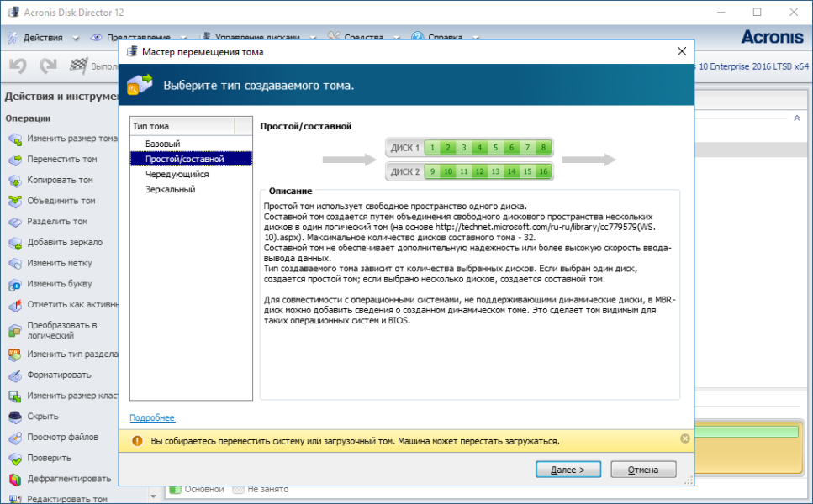Click the Resize volume icon (Изменить размер тома)
813x504 pixels.
pos(14,139)
